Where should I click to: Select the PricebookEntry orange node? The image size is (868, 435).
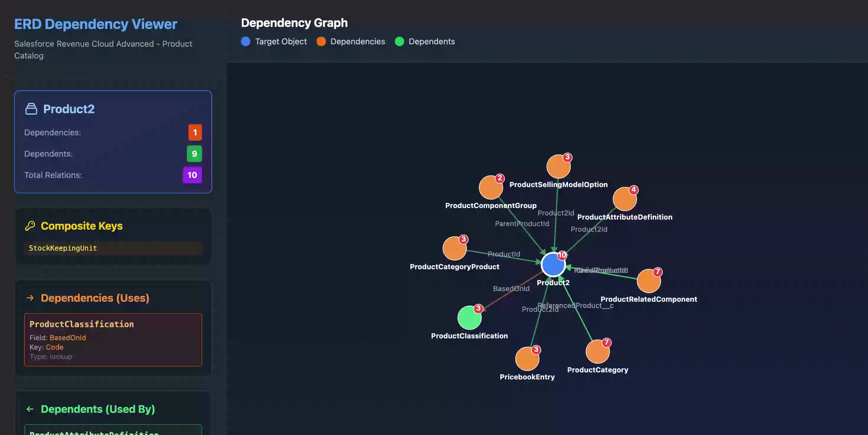(527, 359)
